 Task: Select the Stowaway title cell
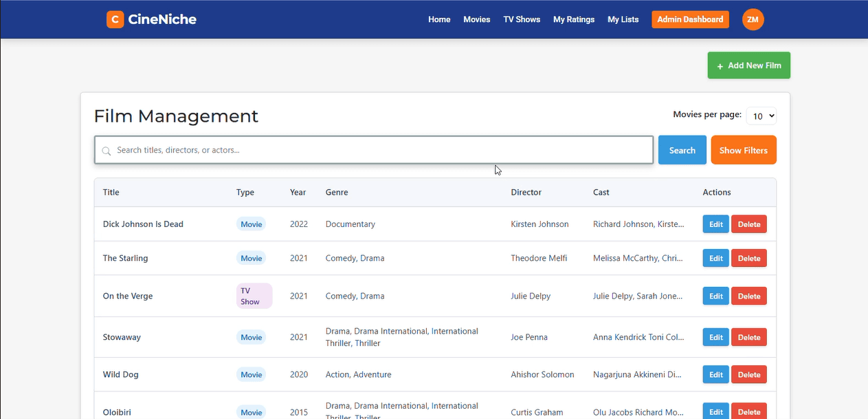tap(122, 338)
